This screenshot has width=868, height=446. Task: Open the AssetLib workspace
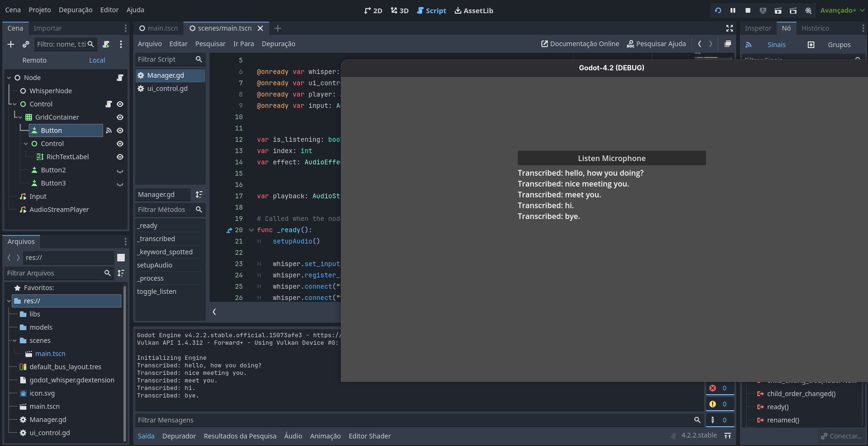pyautogui.click(x=474, y=10)
